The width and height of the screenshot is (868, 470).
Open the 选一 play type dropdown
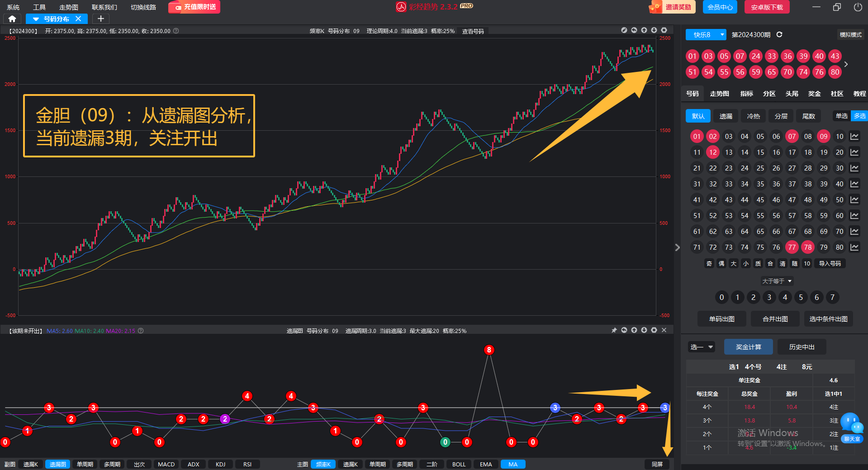(x=702, y=347)
